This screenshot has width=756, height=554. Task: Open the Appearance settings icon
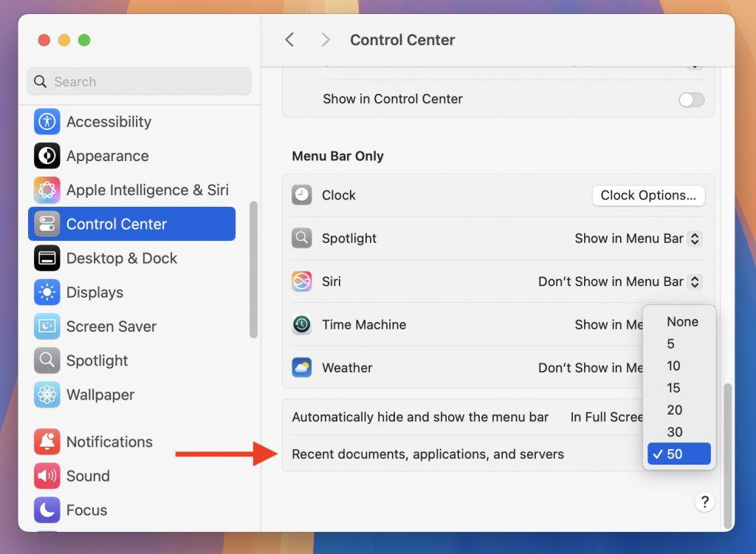tap(47, 156)
